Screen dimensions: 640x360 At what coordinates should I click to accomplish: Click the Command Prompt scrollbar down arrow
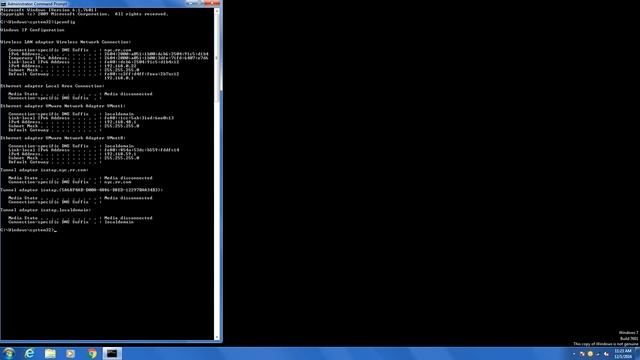click(217, 337)
